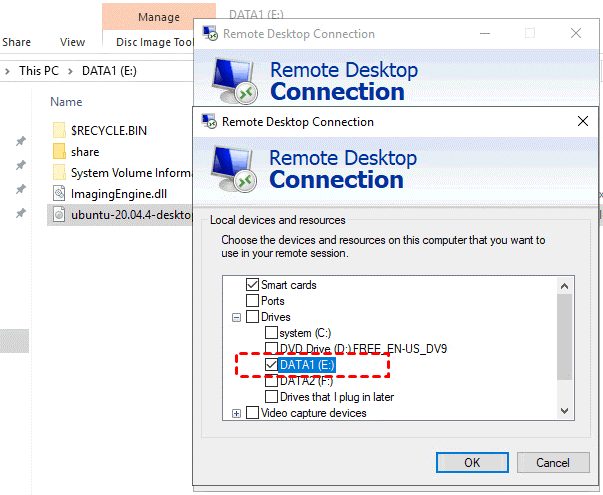Select the System Volume Information folder icon

coord(59,172)
